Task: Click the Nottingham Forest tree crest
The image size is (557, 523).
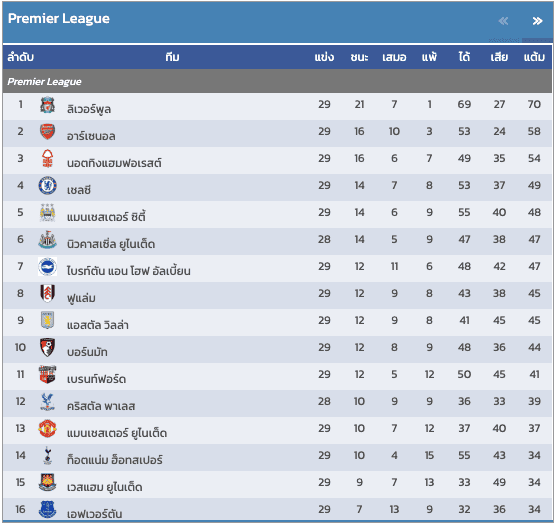Action: [47, 159]
